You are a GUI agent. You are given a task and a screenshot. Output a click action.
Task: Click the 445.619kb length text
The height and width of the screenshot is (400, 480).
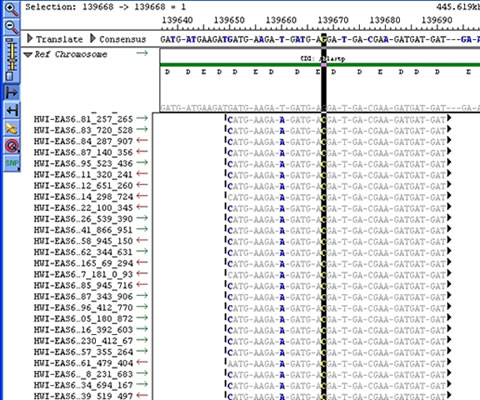[x=458, y=7]
